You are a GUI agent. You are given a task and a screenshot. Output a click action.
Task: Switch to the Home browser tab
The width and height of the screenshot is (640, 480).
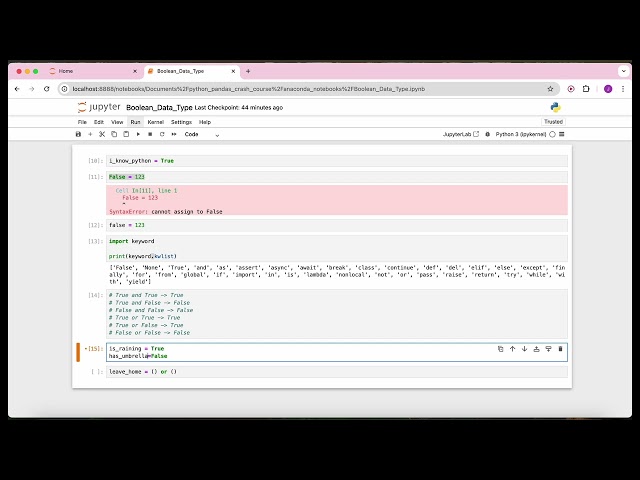(93, 71)
